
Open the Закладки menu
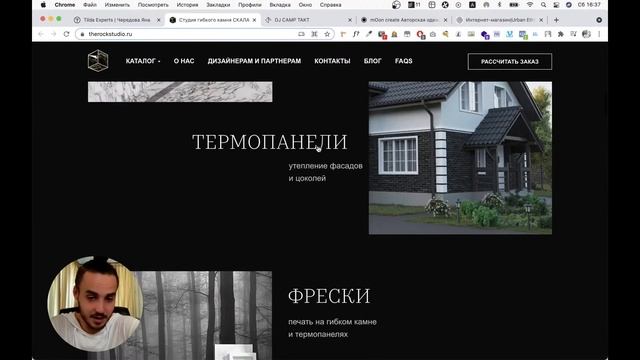click(218, 5)
